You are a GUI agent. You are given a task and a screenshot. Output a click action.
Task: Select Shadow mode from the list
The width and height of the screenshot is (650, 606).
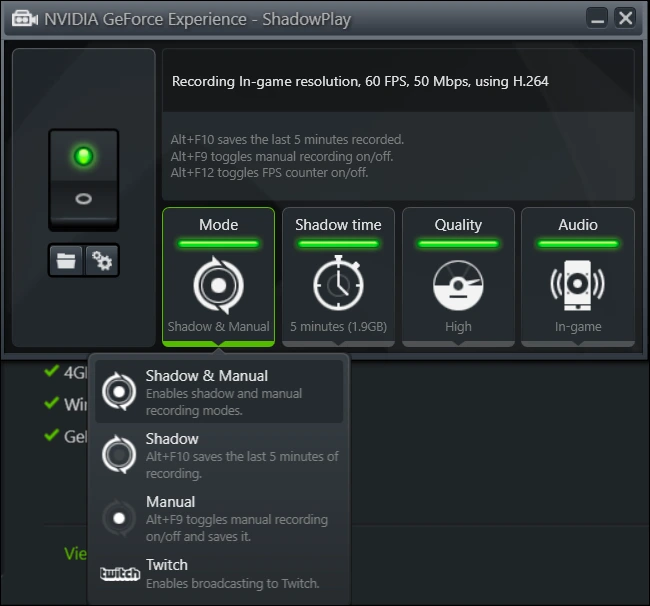coord(219,455)
